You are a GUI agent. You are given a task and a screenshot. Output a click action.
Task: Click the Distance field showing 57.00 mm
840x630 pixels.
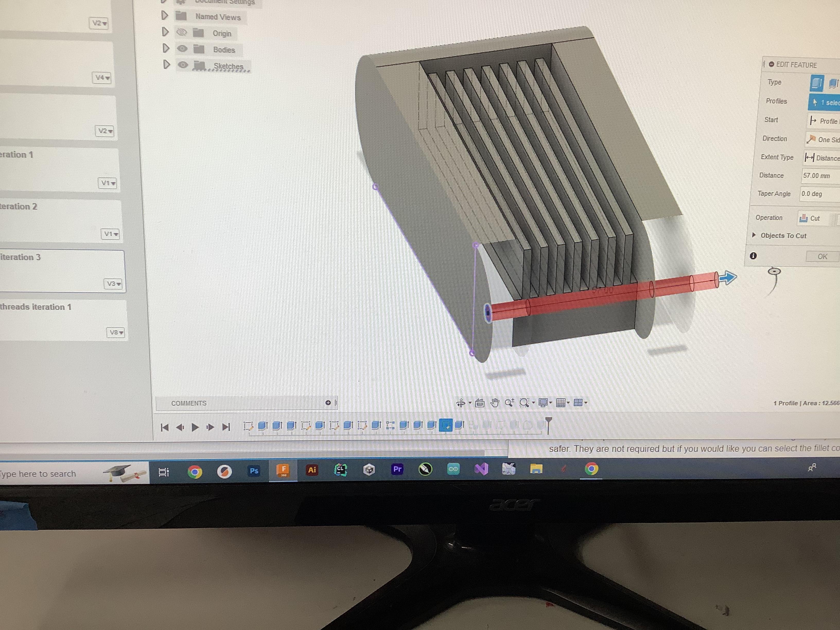pos(820,176)
